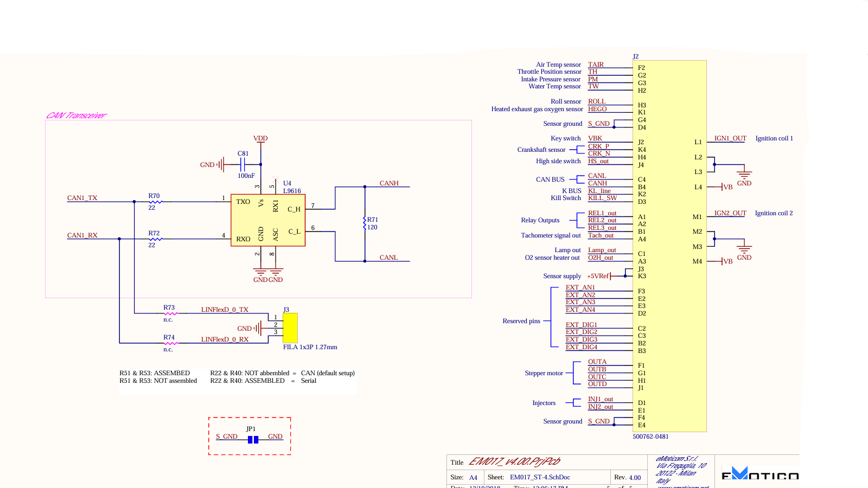Click the +5VRef label
The height and width of the screenshot is (488, 868).
pos(598,276)
